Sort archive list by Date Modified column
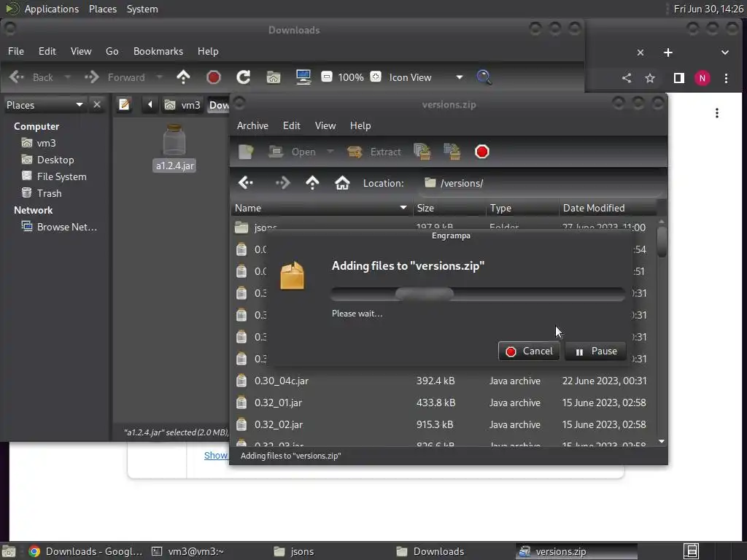 pyautogui.click(x=608, y=208)
